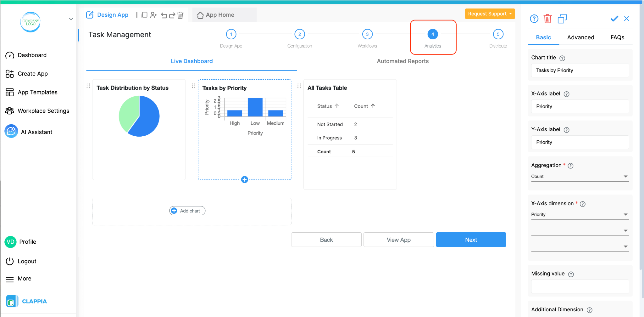Screen dimensions: 644x317
Task: Click the Next button
Action: [471, 240]
